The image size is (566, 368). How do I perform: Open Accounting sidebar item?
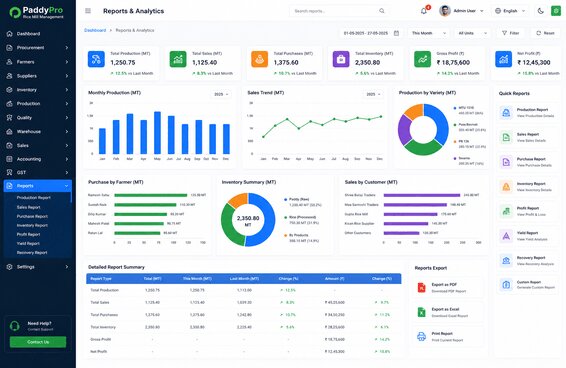[38, 159]
